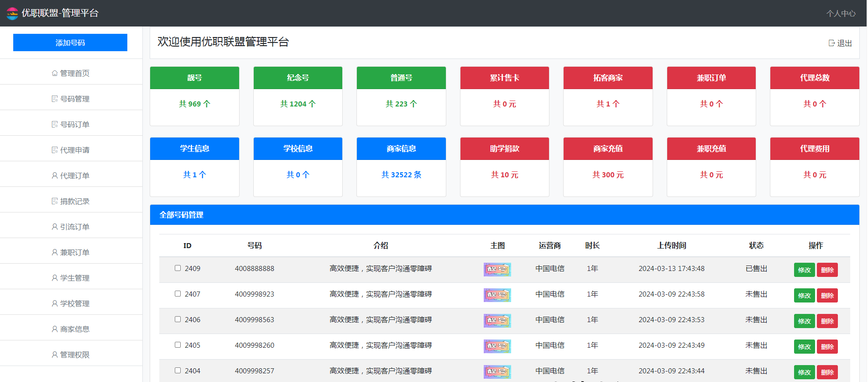This screenshot has height=382, width=868.
Task: Click the list icon beside 捐款记录
Action: coord(55,201)
